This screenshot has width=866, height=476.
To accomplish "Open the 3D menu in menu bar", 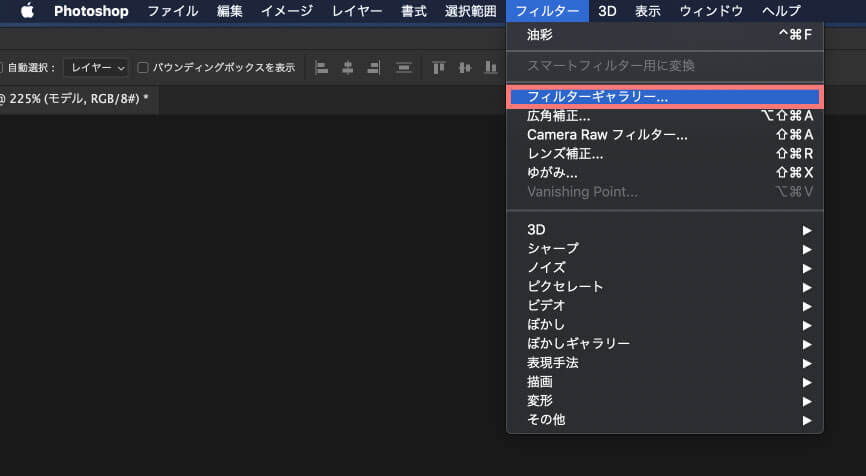I will coord(607,11).
